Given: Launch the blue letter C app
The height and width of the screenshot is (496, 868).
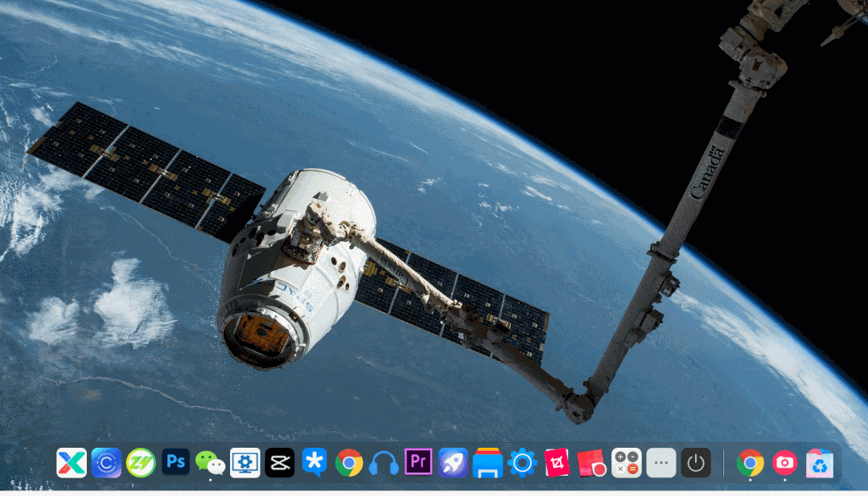Looking at the screenshot, I should pyautogui.click(x=105, y=463).
